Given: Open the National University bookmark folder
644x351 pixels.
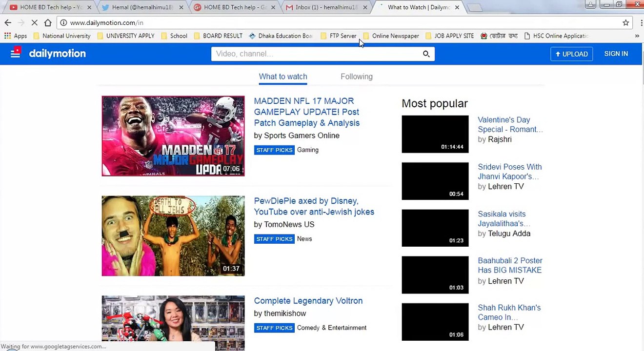Looking at the screenshot, I should (61, 36).
